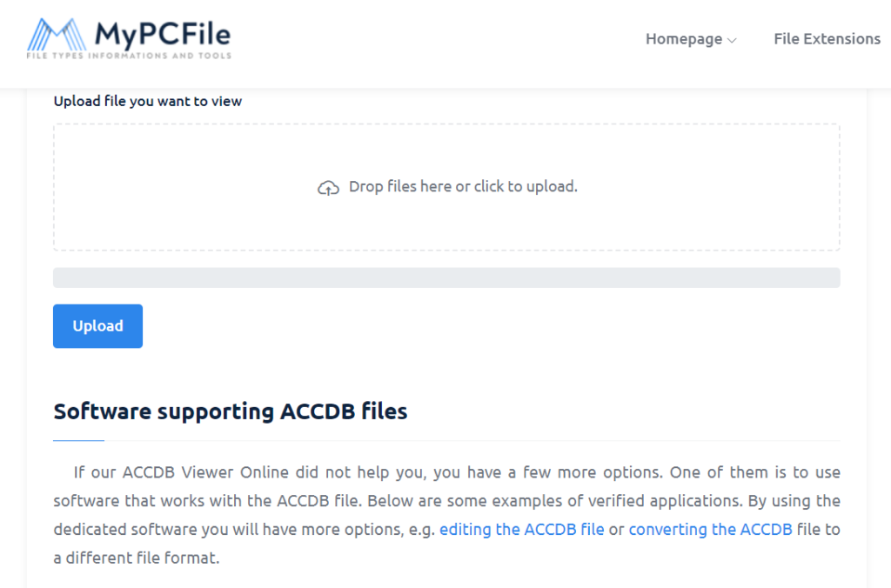Click the upload progress bar
891x588 pixels.
(446, 277)
